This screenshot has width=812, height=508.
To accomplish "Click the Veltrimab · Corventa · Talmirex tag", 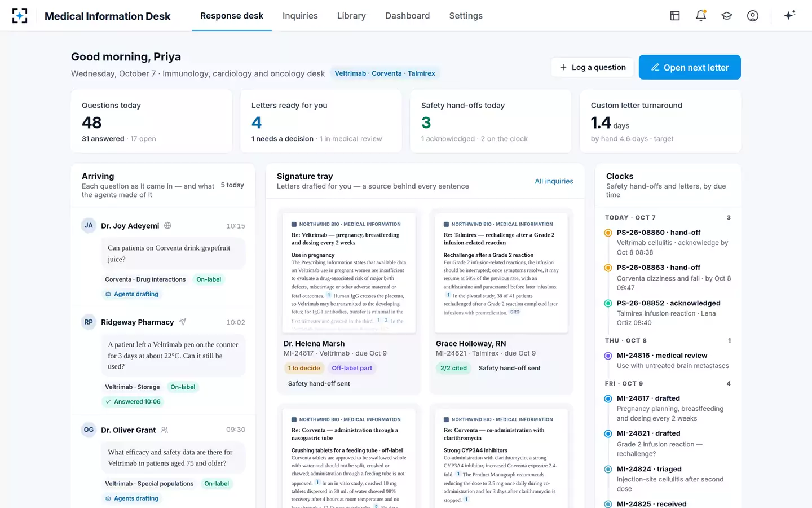I will pos(385,73).
